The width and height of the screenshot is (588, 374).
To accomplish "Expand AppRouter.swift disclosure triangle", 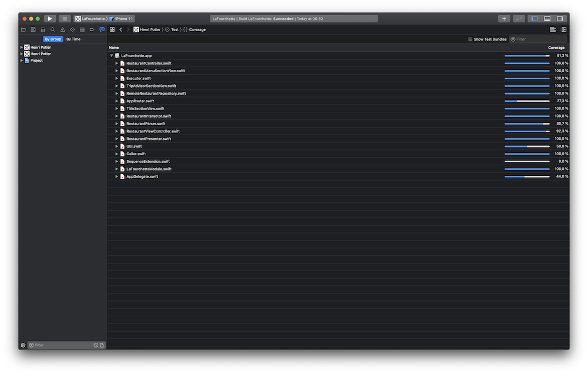I will tap(116, 101).
